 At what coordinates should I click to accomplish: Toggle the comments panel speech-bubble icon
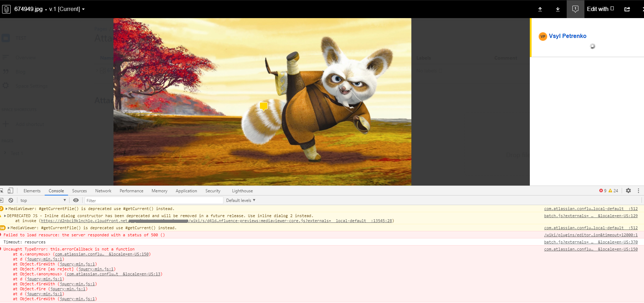(x=575, y=9)
